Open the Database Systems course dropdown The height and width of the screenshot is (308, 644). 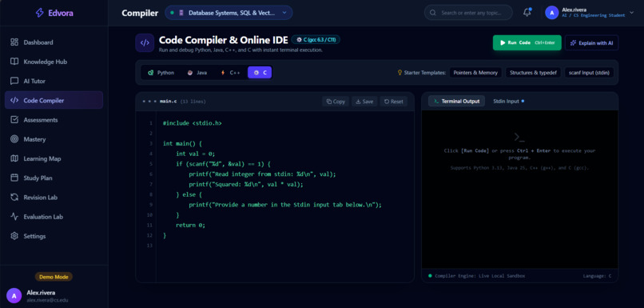(229, 13)
